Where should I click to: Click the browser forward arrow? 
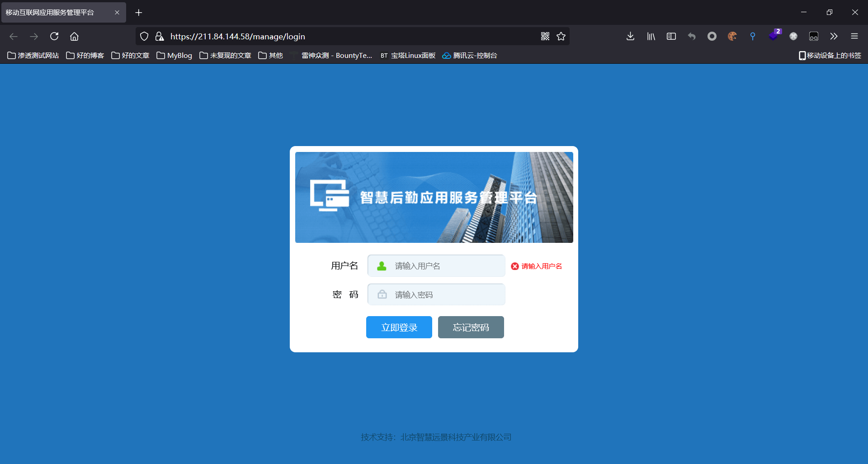(34, 36)
